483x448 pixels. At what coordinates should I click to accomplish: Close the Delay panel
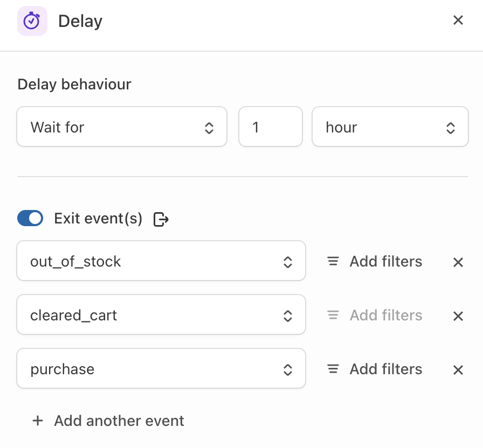[458, 20]
